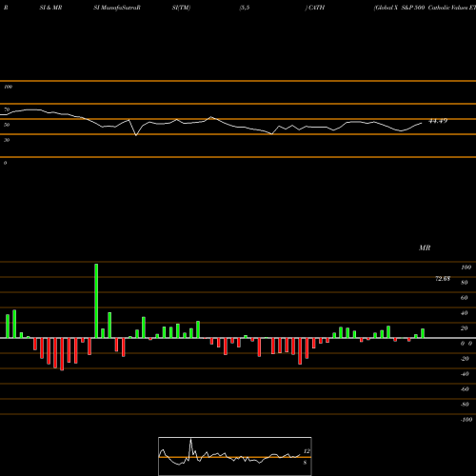Screen dimensions: 476x476
Task: Click the RSI axis label 50
Action: coord(7,125)
